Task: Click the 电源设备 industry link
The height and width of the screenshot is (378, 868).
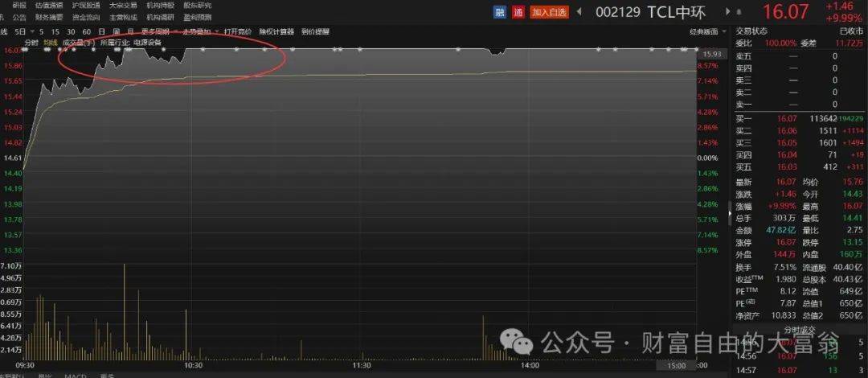Action: coord(147,42)
